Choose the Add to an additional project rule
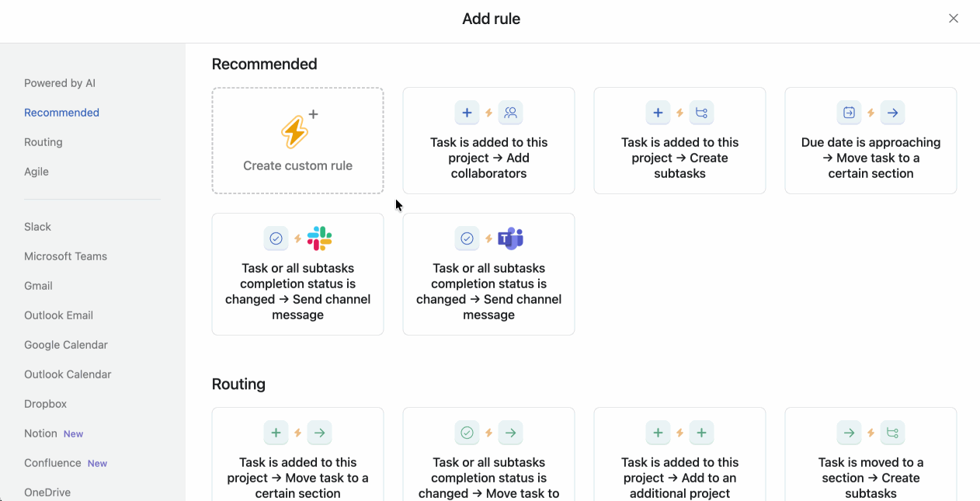The image size is (980, 501). (x=679, y=470)
